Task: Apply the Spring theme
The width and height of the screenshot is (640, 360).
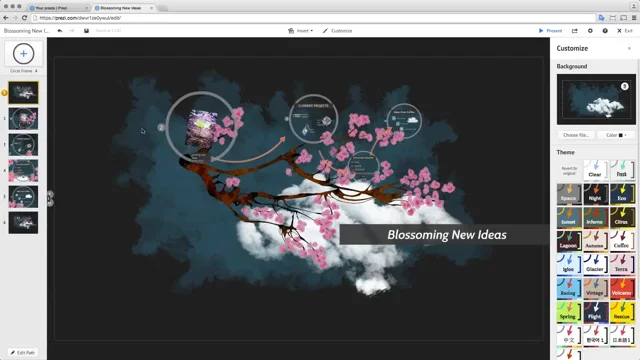Action: 569,312
